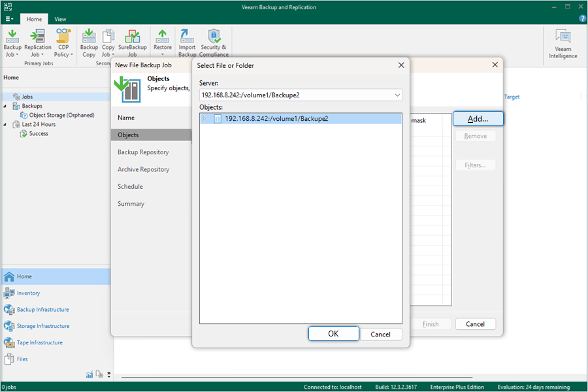The width and height of the screenshot is (588, 392).
Task: Open the Backup Job ribbon button
Action: (12, 43)
